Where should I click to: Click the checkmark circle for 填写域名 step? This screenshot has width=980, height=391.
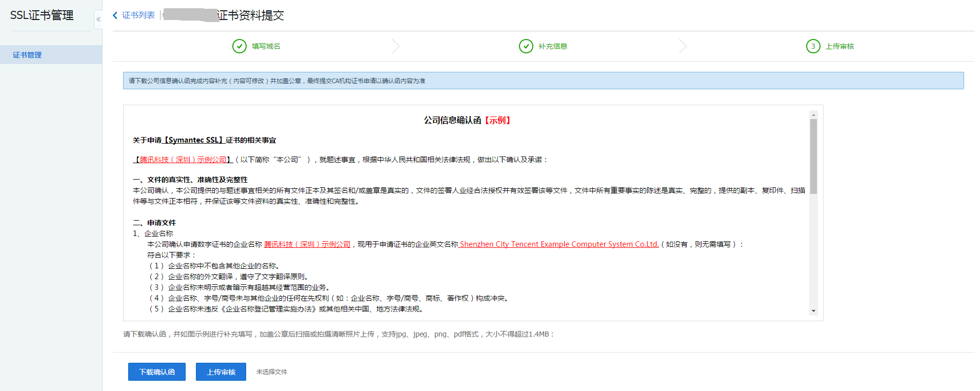point(239,46)
